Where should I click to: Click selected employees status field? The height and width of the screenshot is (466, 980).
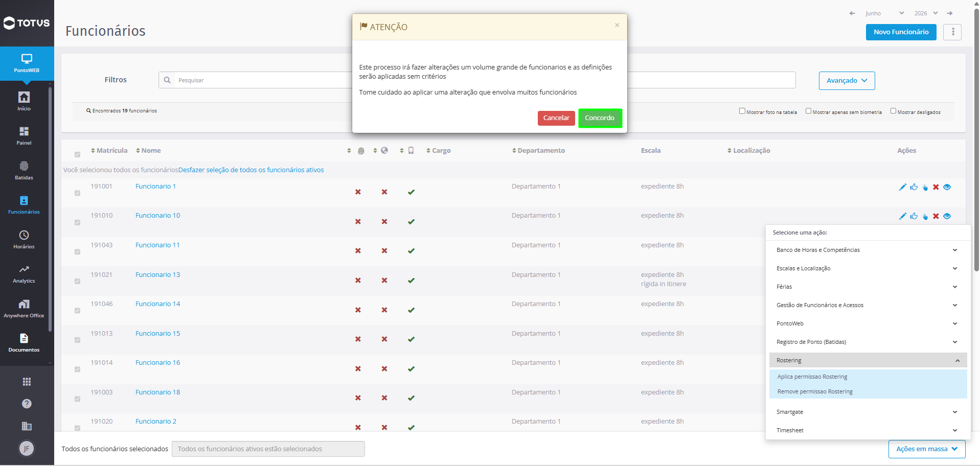268,449
